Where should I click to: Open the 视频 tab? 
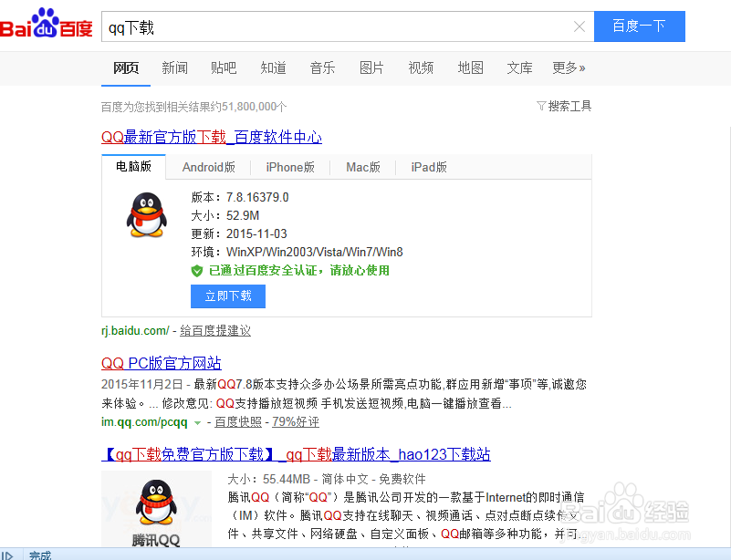421,68
